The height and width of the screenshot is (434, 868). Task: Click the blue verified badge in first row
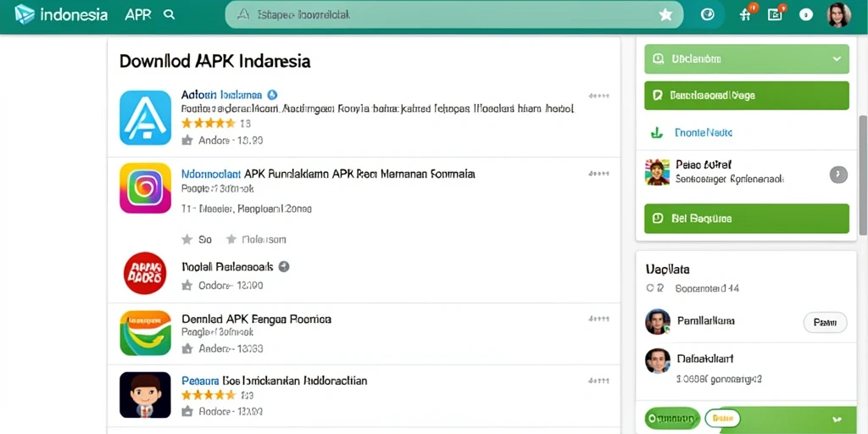[x=272, y=95]
